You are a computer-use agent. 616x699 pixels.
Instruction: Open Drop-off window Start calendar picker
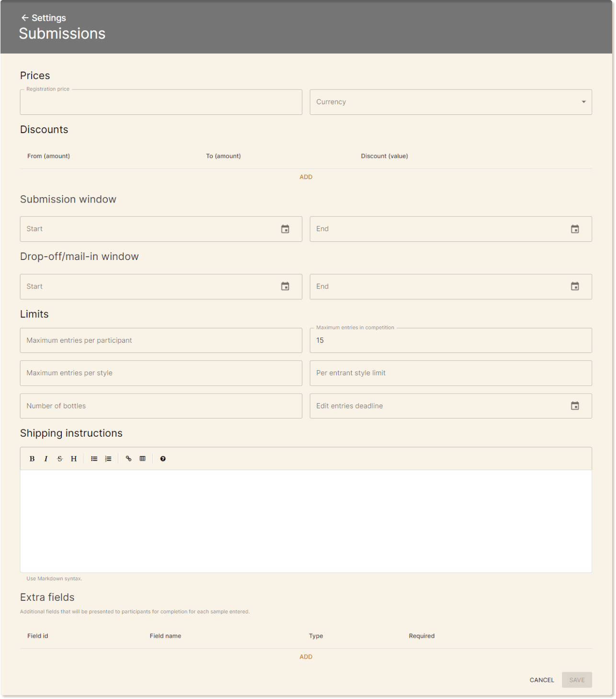click(285, 286)
